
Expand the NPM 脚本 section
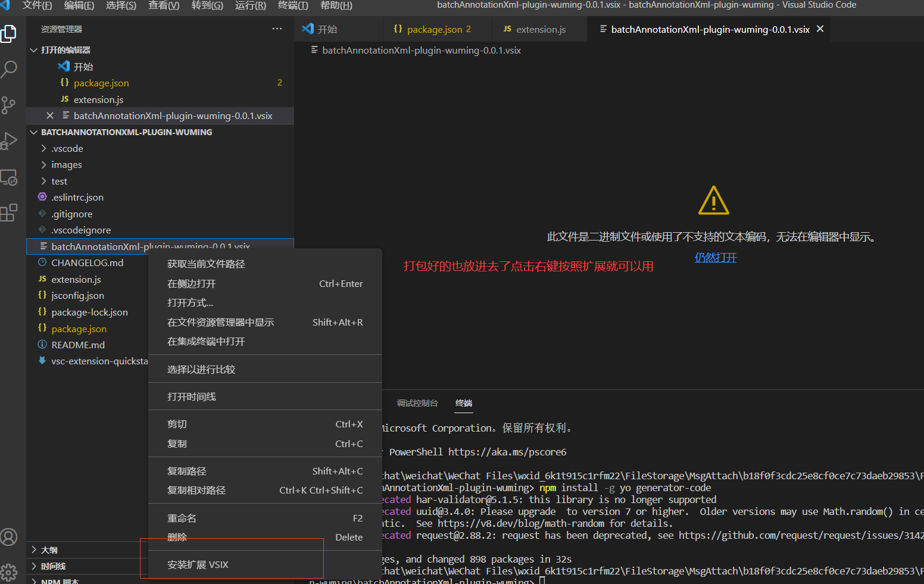coord(34,581)
